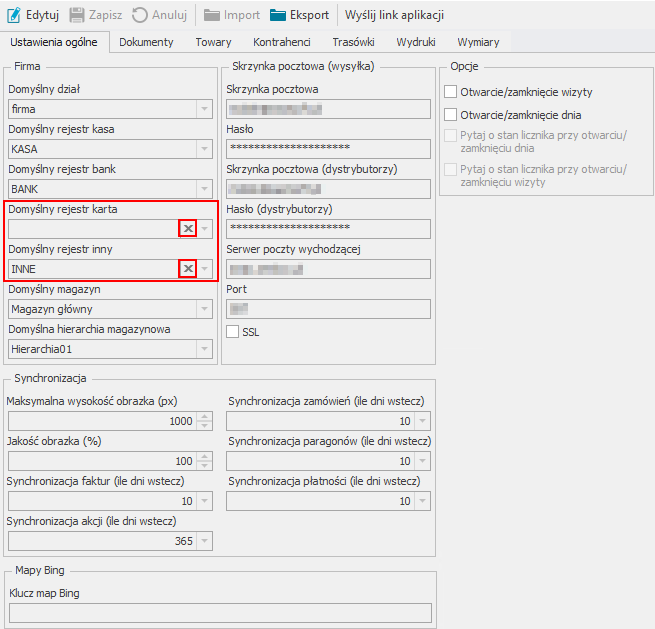Click the Zapisz floppy disk icon

pyautogui.click(x=77, y=15)
